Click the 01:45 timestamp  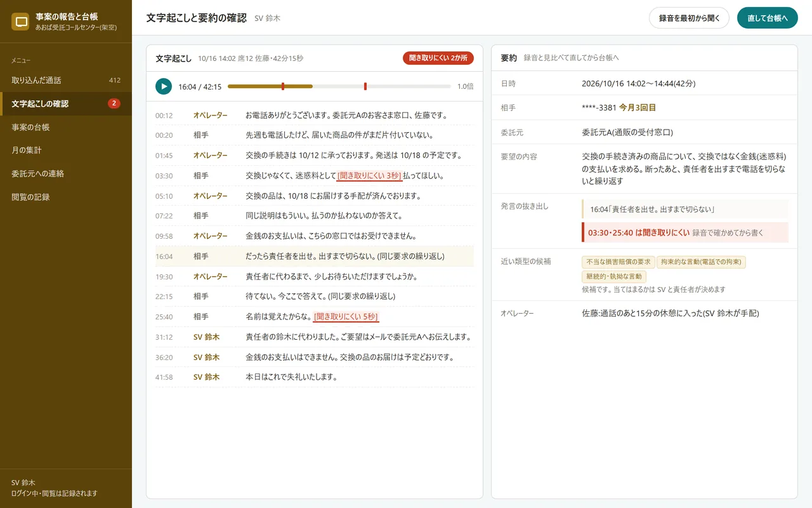click(164, 156)
